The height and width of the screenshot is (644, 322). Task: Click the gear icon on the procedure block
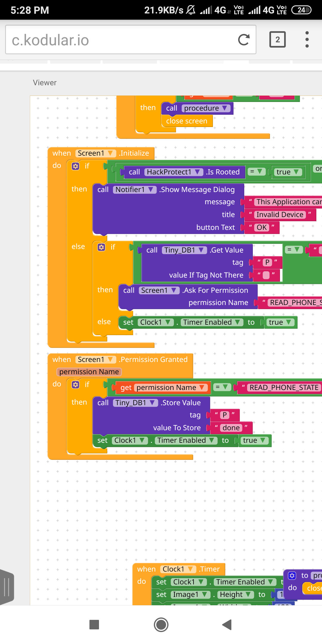tap(292, 575)
